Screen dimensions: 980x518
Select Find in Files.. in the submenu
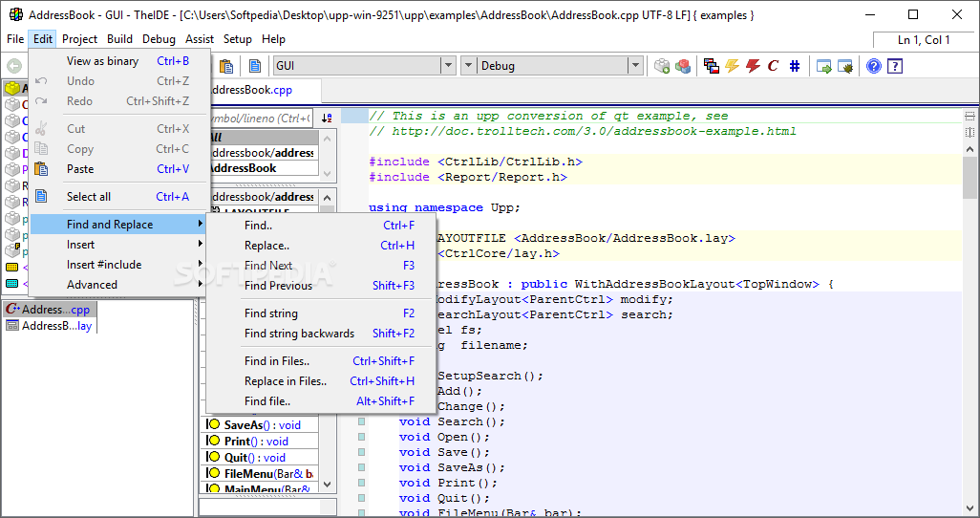pos(321,361)
